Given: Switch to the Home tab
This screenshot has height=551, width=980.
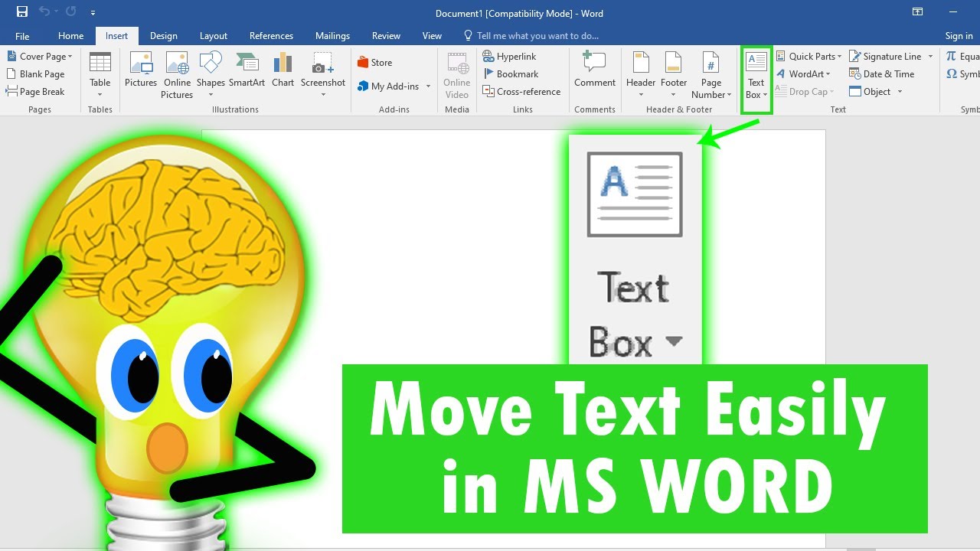Looking at the screenshot, I should 71,36.
